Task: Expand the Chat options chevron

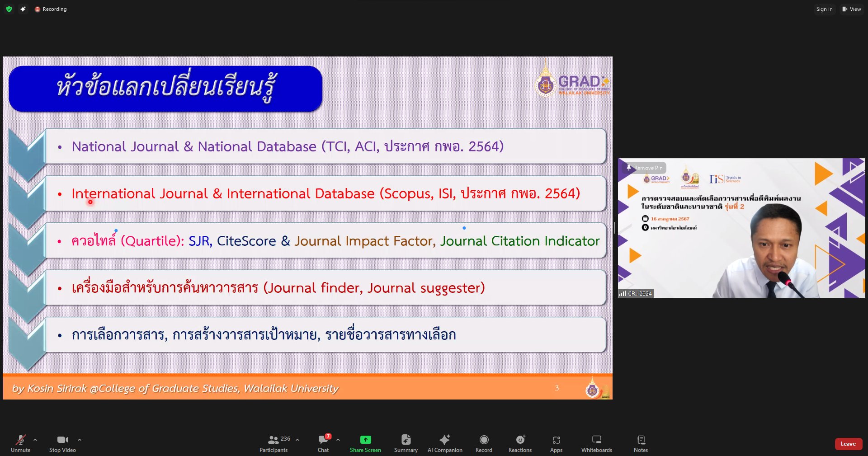Action: (x=338, y=440)
